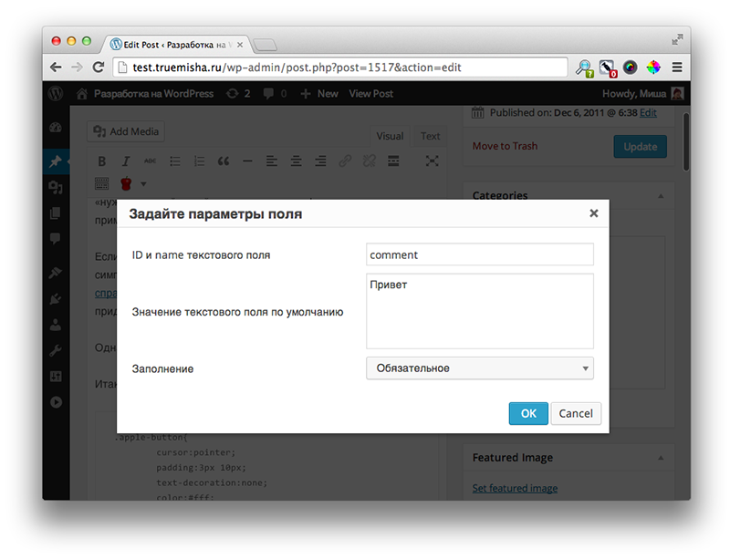Toggle the second toolbar row icon
Image resolution: width=730 pixels, height=560 pixels.
(x=102, y=184)
